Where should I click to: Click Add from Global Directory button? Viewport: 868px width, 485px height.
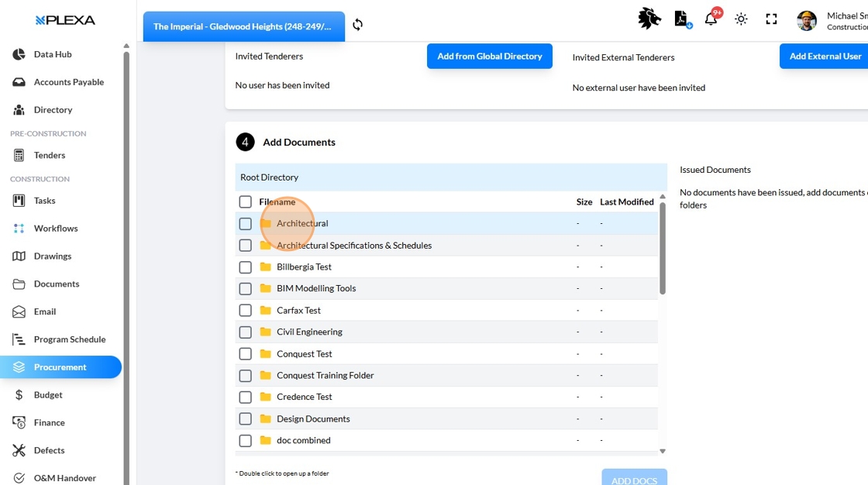489,57
